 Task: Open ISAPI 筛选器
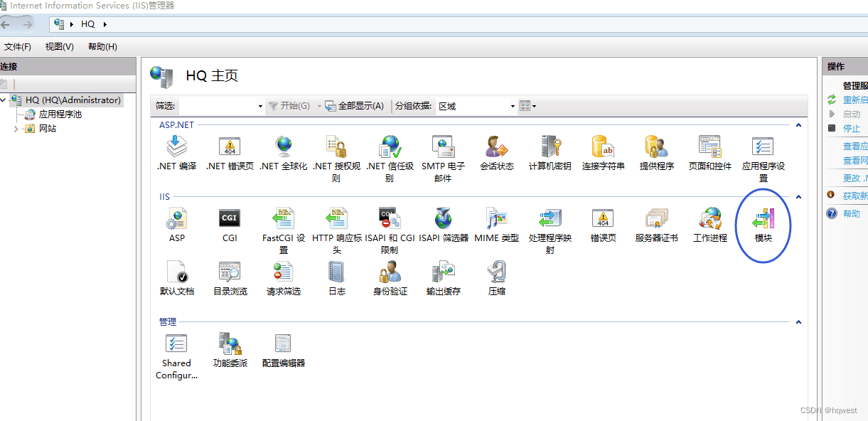[444, 225]
